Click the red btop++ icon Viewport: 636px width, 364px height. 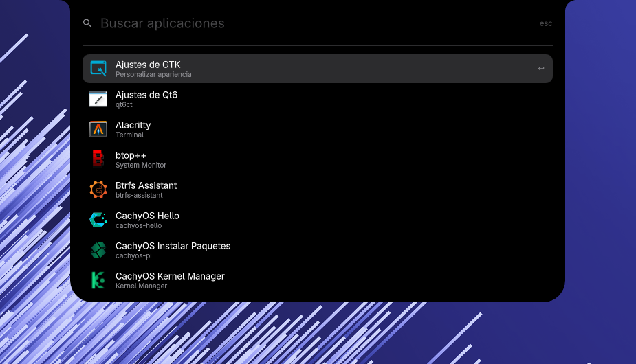(x=98, y=159)
